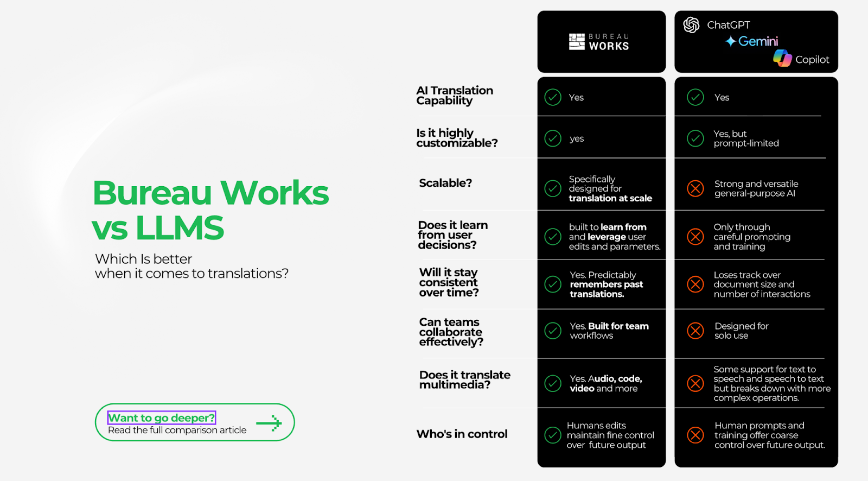
Task: Click the 'Gemini' name text
Action: coord(758,41)
